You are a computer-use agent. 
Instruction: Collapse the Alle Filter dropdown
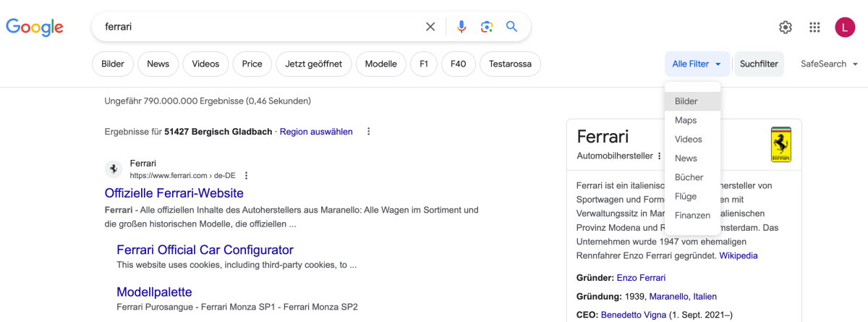(x=697, y=64)
